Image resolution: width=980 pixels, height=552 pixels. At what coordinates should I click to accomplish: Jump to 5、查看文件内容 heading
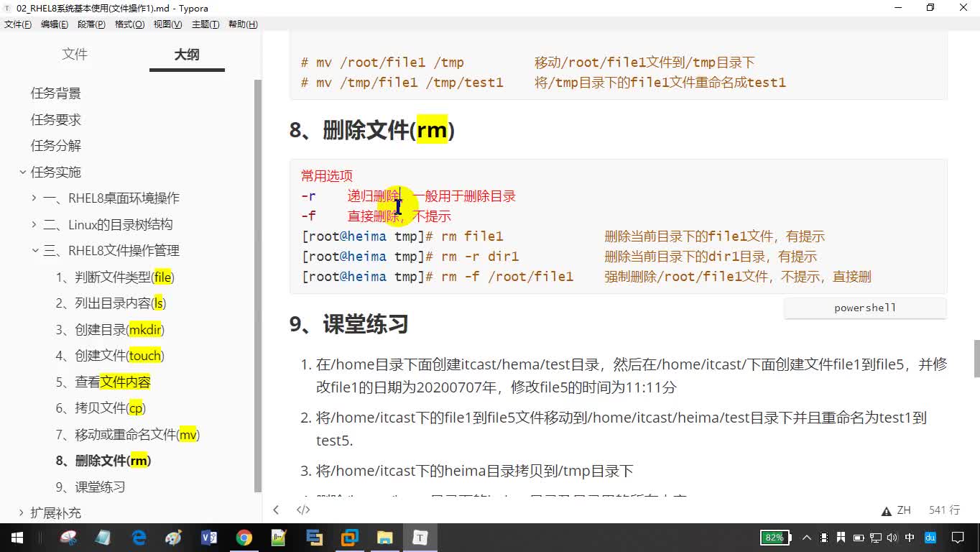(103, 382)
